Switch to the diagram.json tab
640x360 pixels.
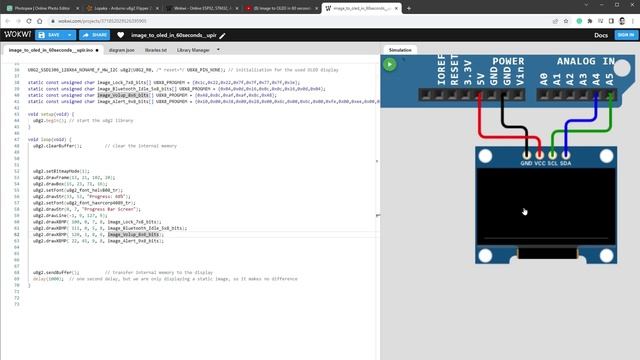(x=122, y=50)
